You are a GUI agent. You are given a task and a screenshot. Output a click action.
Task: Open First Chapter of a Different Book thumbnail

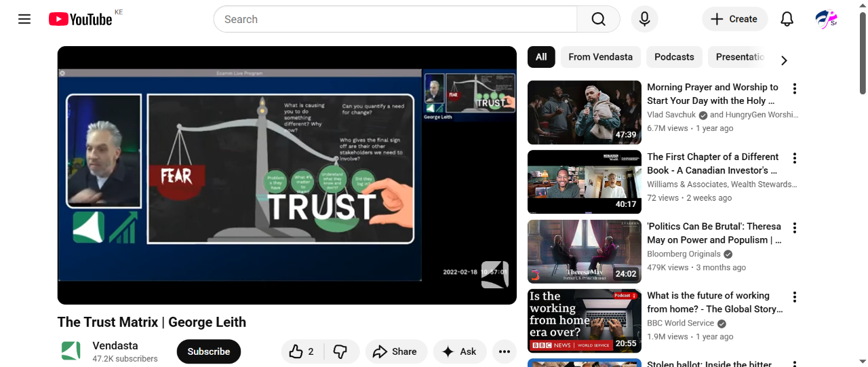pos(585,182)
